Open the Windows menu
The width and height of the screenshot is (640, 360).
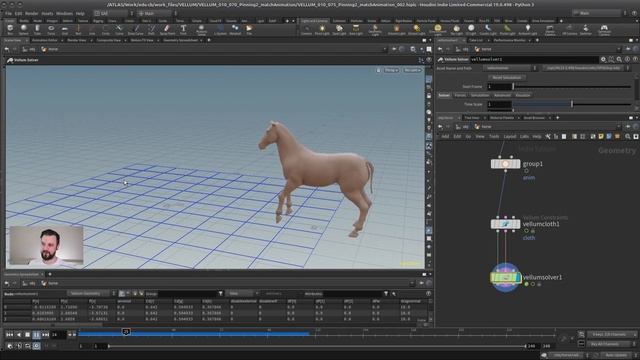[x=64, y=13]
